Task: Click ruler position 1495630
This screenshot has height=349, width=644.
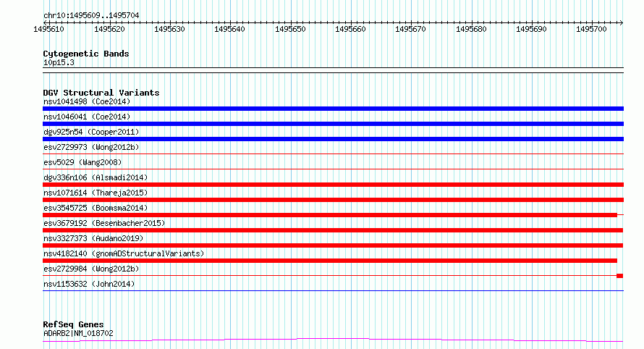Action: (169, 29)
